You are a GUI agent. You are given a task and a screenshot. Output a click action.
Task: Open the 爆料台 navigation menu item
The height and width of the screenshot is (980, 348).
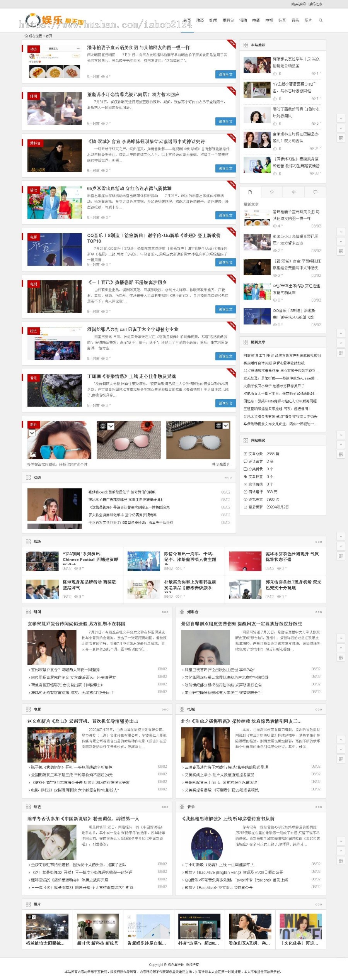click(x=228, y=20)
